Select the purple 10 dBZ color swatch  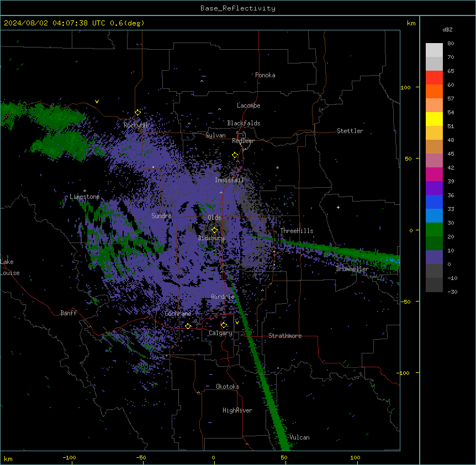[434, 257]
